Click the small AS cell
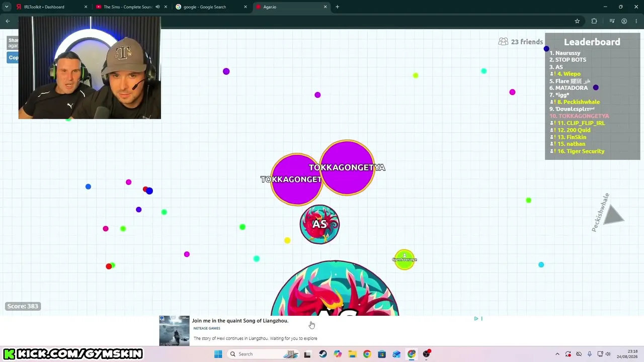Viewport: 644px width, 362px height. 319,224
